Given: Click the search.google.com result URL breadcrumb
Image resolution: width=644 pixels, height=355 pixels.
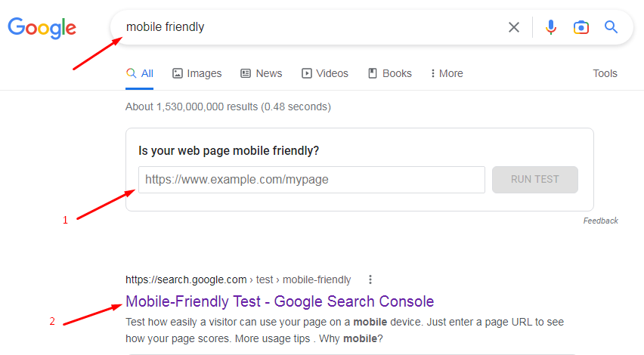Looking at the screenshot, I should (238, 280).
